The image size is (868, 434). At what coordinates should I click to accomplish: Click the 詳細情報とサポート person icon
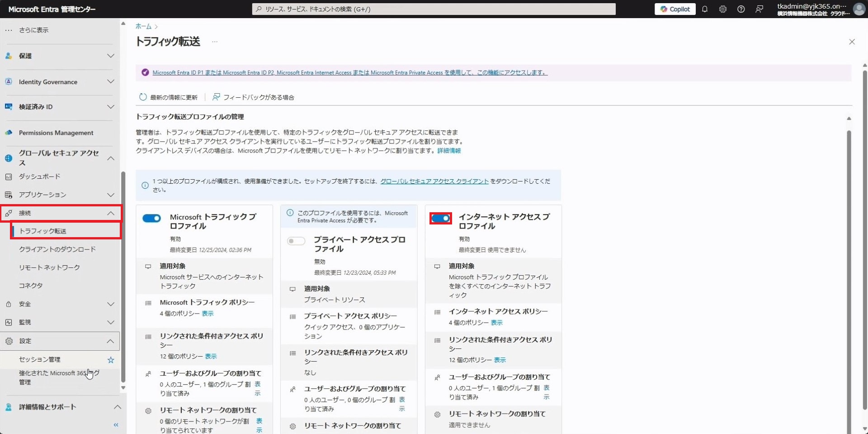9,407
